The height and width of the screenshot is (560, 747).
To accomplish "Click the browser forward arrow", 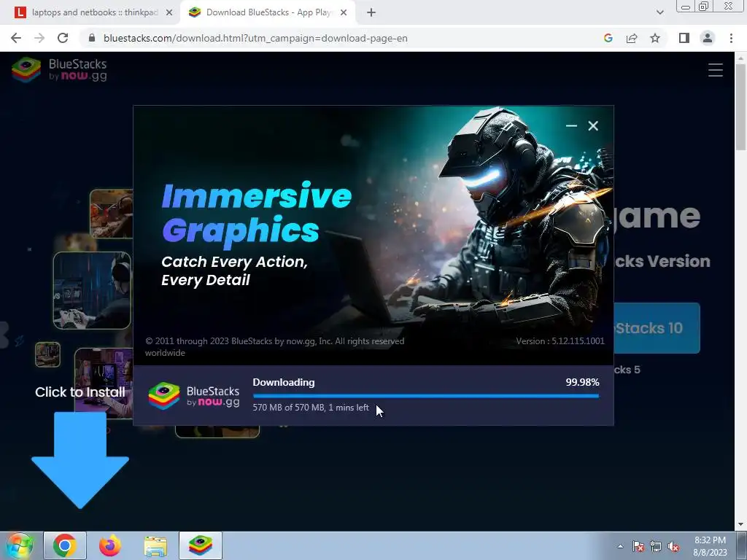I will click(x=39, y=38).
